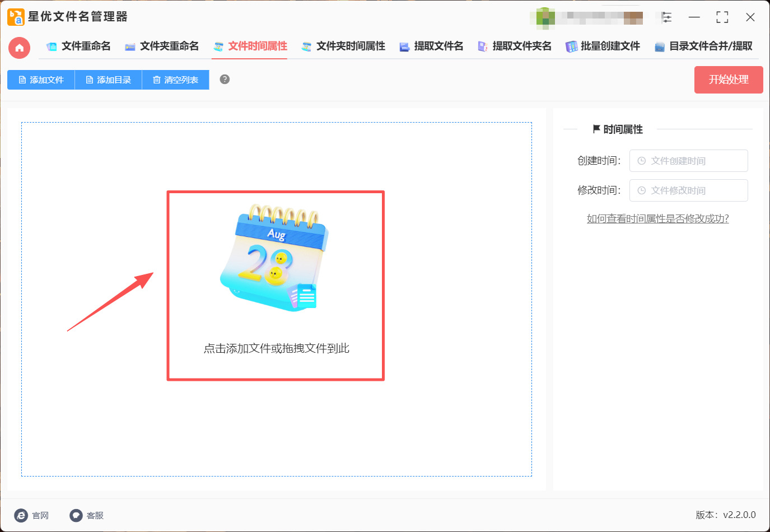This screenshot has height=532, width=770.
Task: Switch to 提取文件夹名 tab
Action: [514, 46]
